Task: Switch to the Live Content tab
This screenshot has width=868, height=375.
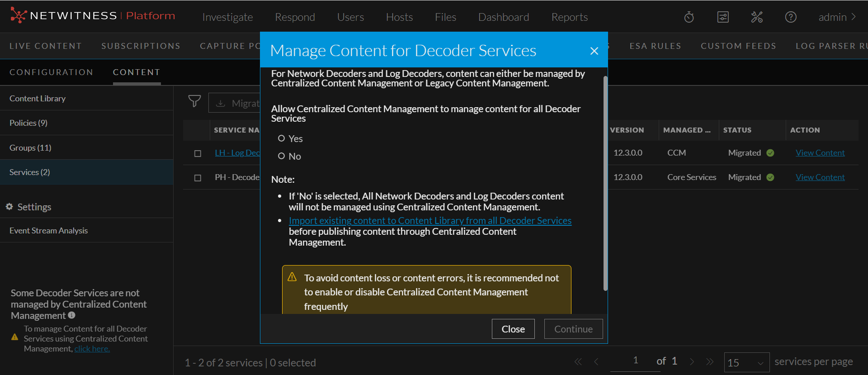Action: click(x=46, y=46)
